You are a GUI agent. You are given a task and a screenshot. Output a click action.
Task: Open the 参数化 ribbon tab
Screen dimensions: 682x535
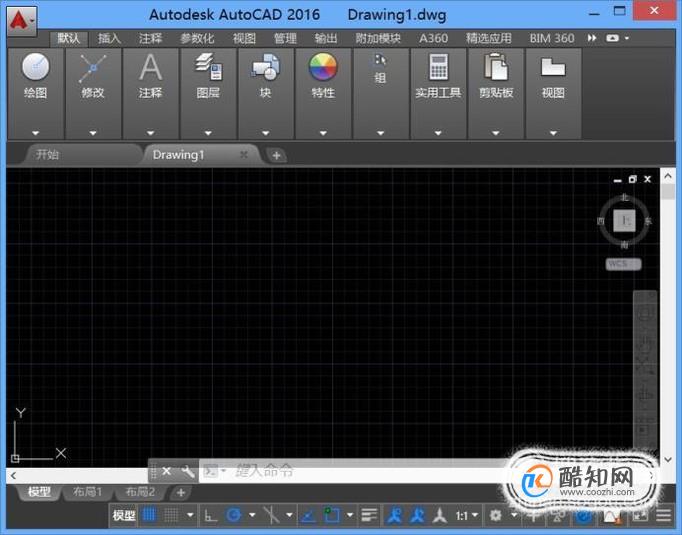(x=197, y=39)
